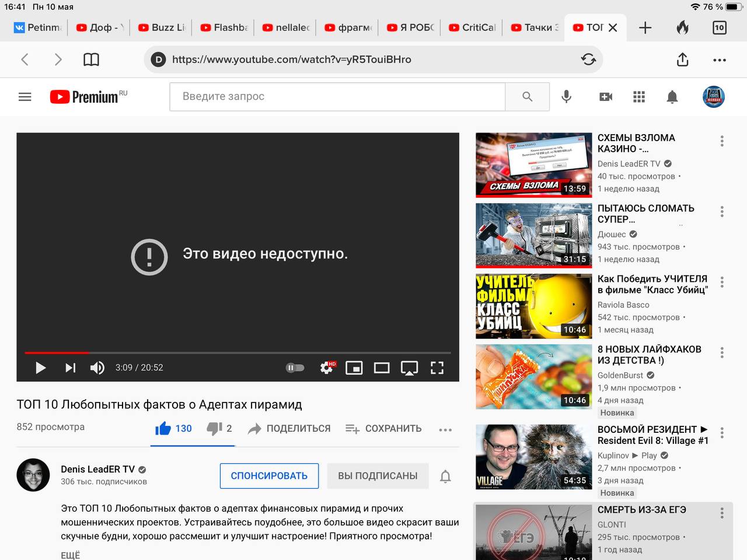The width and height of the screenshot is (747, 560).
Task: Open options for ПЫТАЮСЬ СЛОМАТЬ СУПЕР video
Action: pyautogui.click(x=722, y=211)
